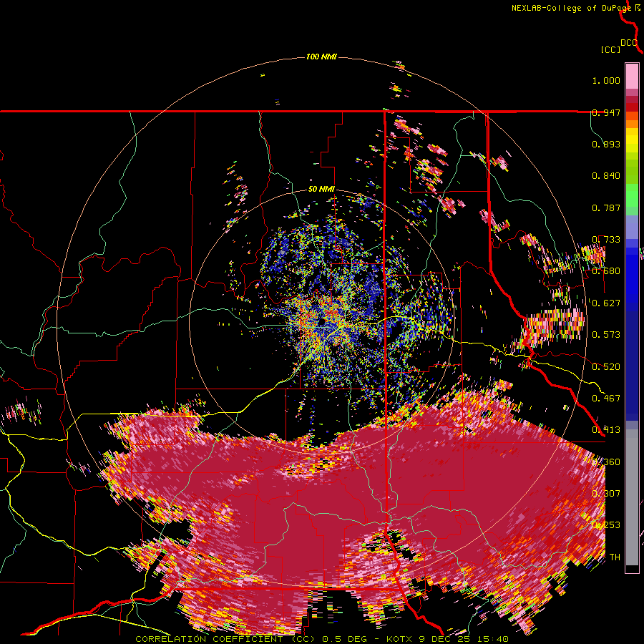
Task: Click the 0.520 value on the color scale
Action: coord(606,367)
